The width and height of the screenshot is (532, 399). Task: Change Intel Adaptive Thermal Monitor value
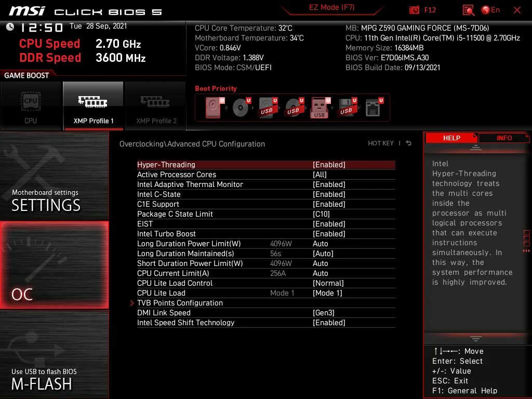coord(329,184)
